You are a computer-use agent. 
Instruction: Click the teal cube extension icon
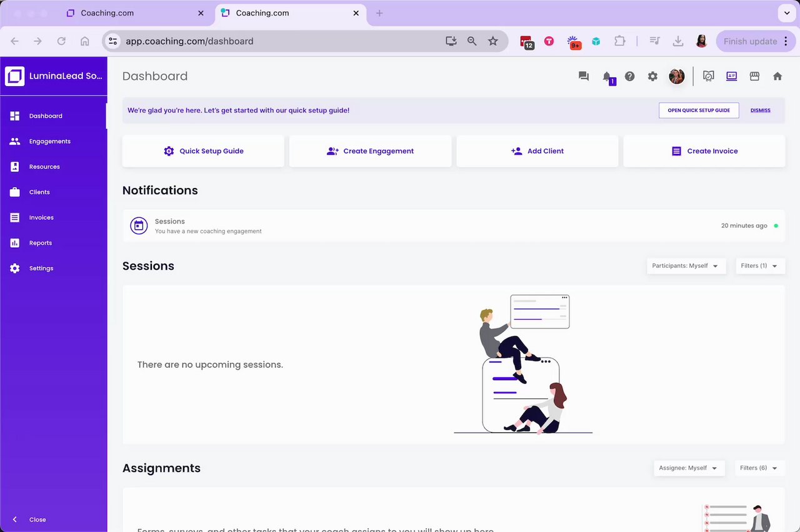click(596, 41)
